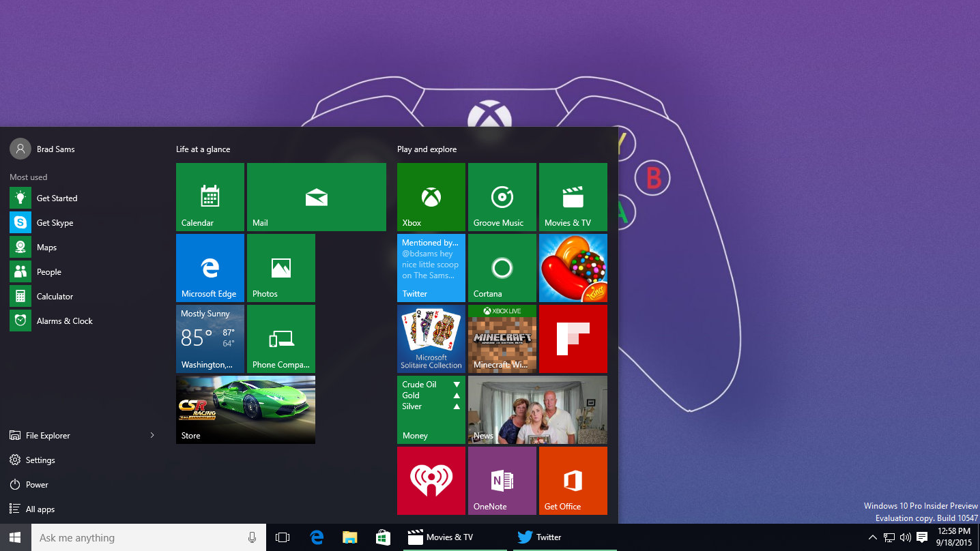Switch to Movies & TV taskbar window
This screenshot has width=980, height=551.
click(454, 537)
